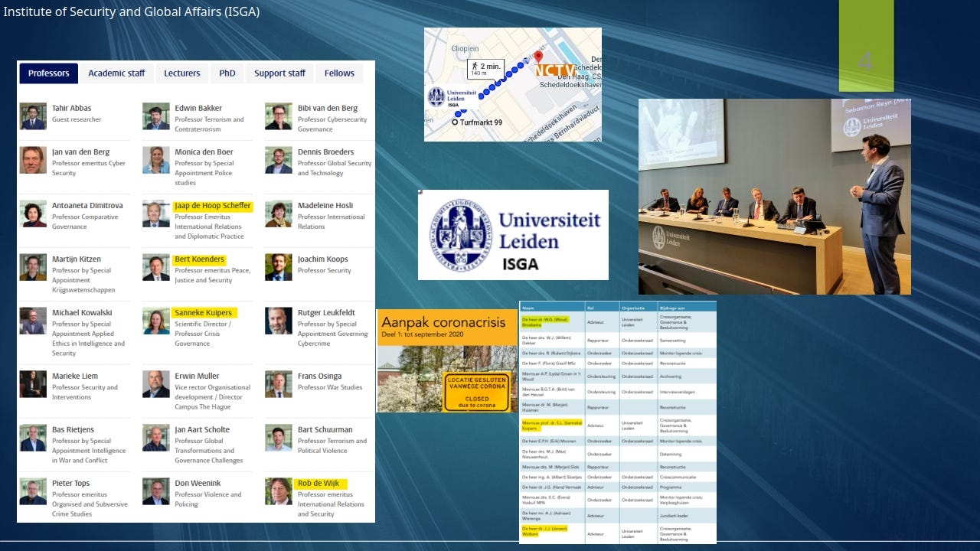Screen dimensions: 980x551
Task: Click Pieter Tops' portrait photo
Action: pos(33,491)
